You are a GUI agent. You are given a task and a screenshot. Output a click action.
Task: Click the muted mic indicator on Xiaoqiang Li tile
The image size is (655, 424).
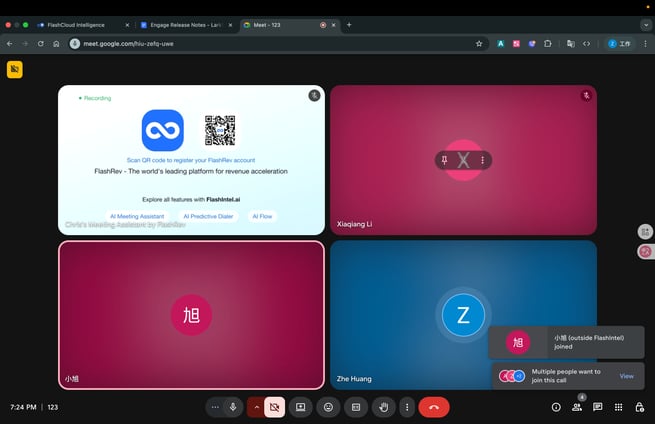click(586, 96)
